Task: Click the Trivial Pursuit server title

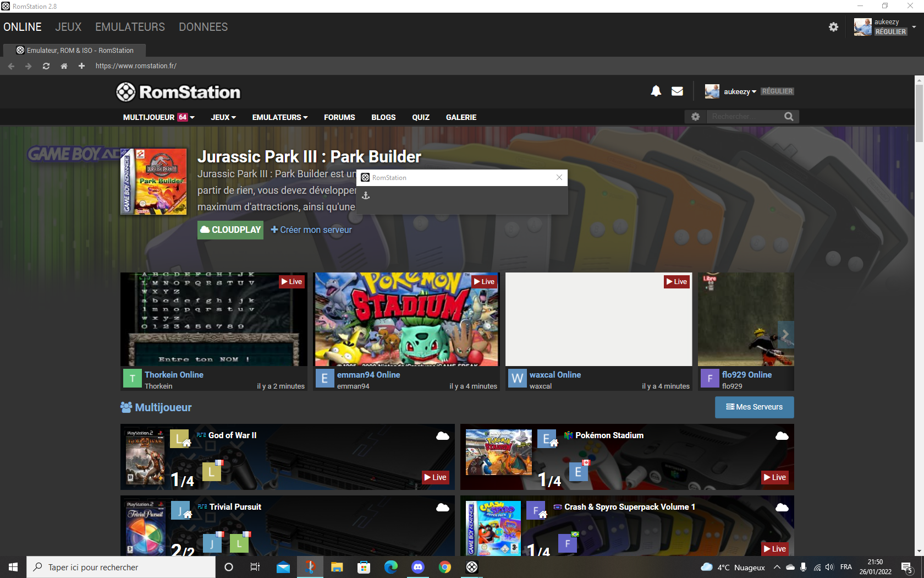Action: pos(235,507)
